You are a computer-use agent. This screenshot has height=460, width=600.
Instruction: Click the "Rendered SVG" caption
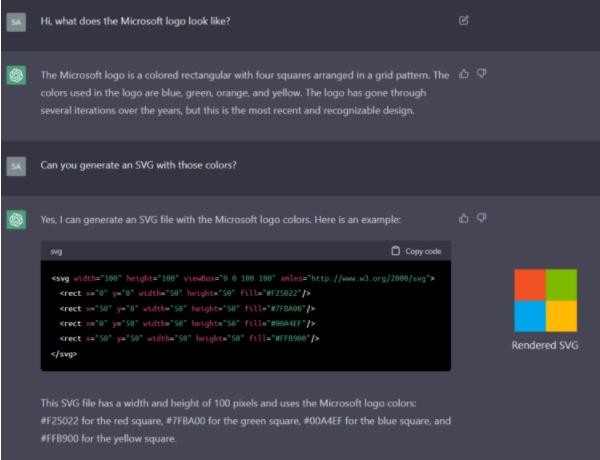545,346
